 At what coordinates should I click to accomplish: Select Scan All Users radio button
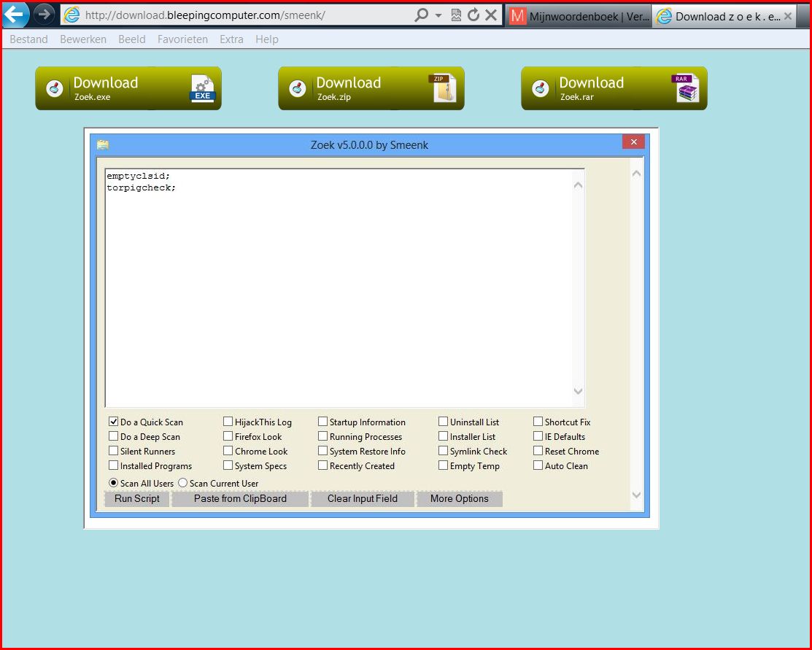click(x=113, y=483)
